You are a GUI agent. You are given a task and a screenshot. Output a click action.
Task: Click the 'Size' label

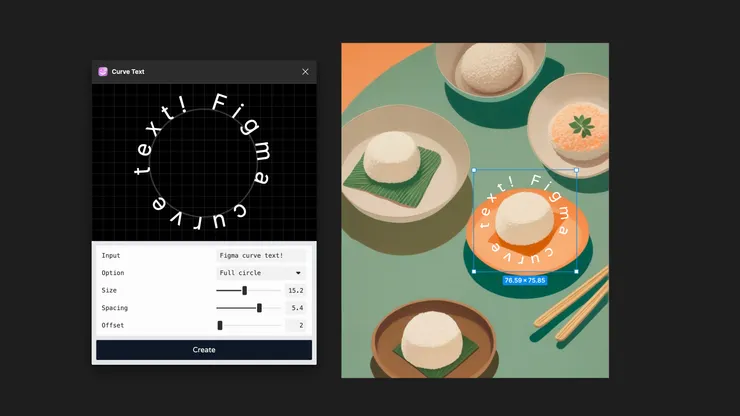(109, 290)
